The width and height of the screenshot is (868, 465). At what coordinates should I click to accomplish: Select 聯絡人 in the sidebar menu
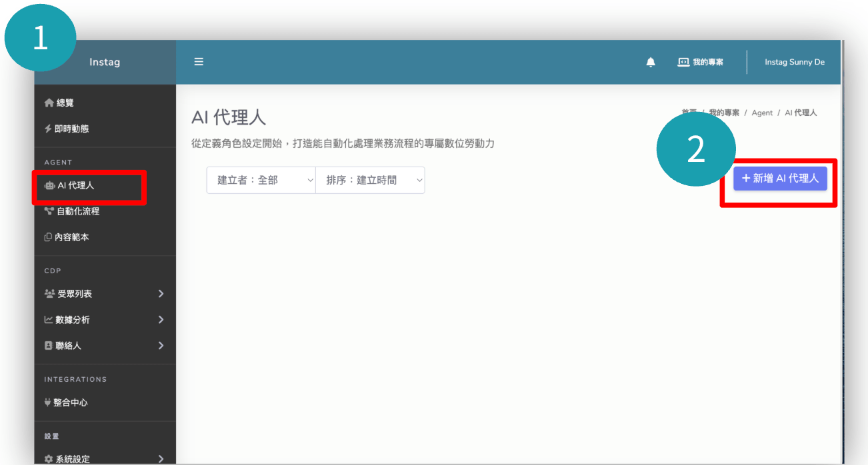point(69,346)
